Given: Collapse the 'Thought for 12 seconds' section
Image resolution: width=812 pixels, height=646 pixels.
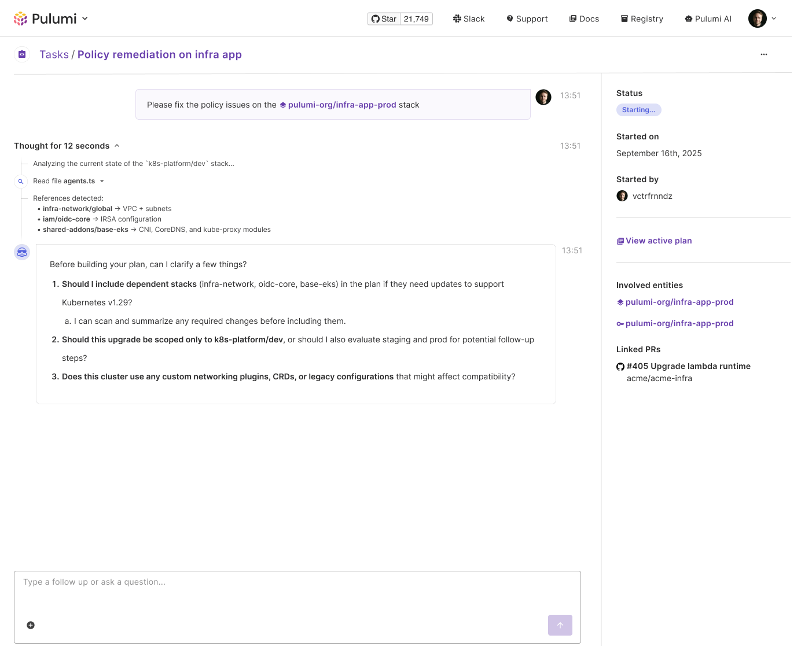Looking at the screenshot, I should point(117,146).
